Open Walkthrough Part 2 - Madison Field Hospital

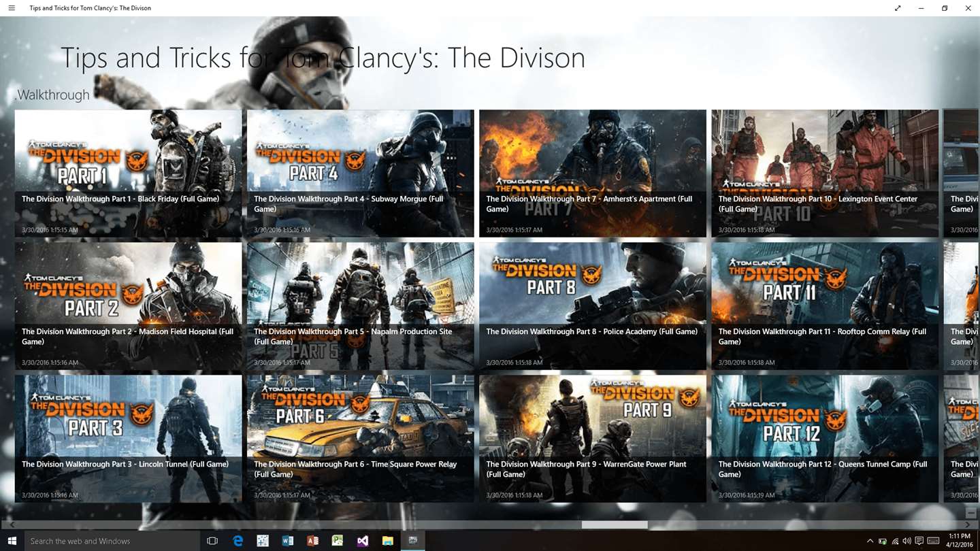coord(128,306)
